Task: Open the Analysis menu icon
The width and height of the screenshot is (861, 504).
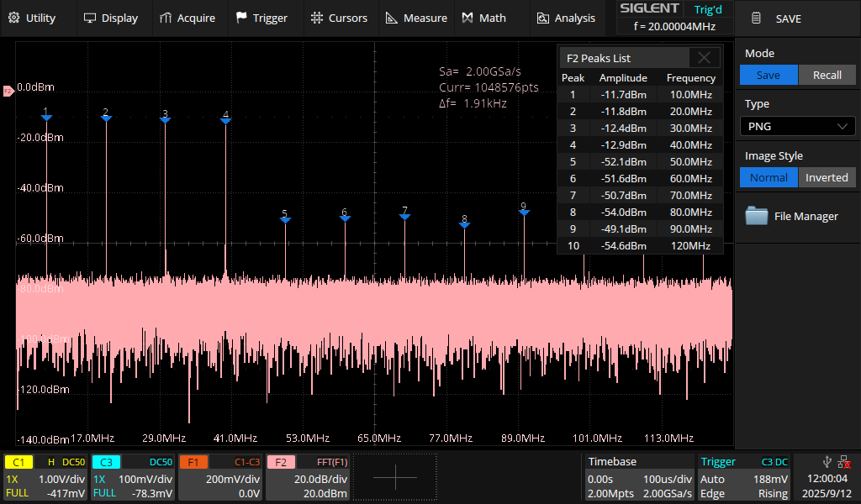Action: coord(542,18)
